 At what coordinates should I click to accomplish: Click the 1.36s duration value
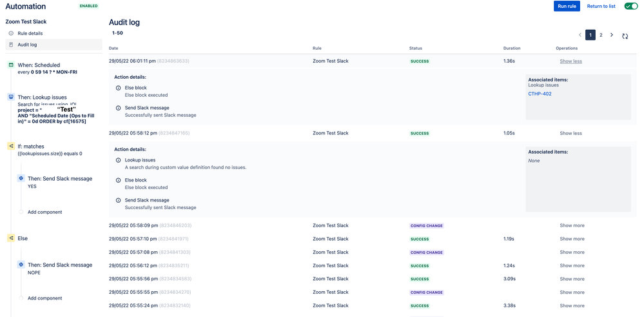pyautogui.click(x=509, y=61)
